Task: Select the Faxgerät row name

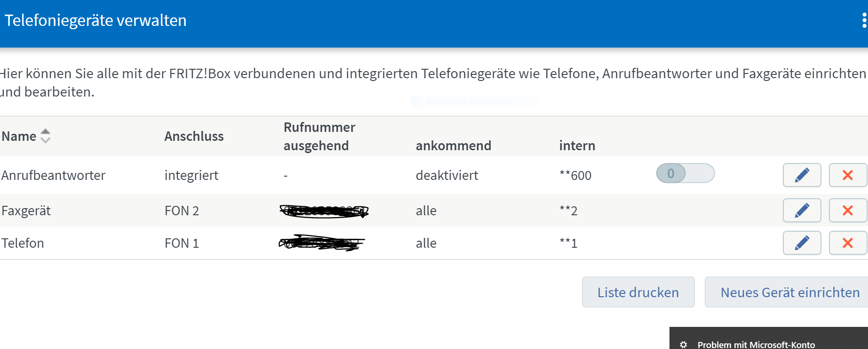Action: (x=26, y=211)
